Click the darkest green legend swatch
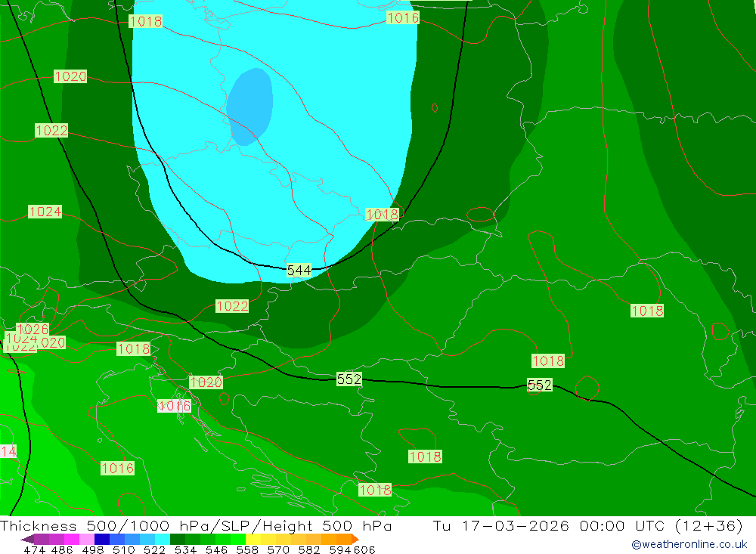This screenshot has width=756, height=554. pos(178,539)
